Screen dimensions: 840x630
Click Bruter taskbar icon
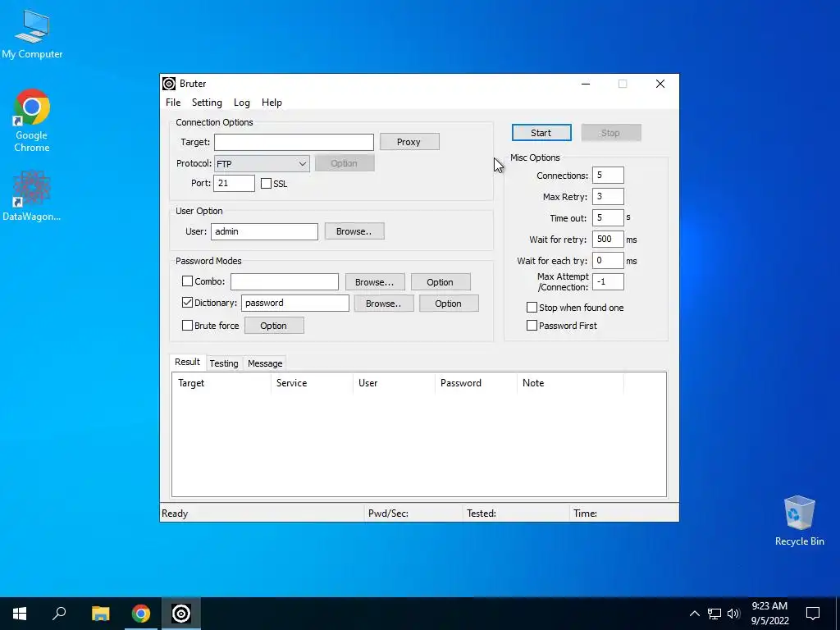pos(181,614)
